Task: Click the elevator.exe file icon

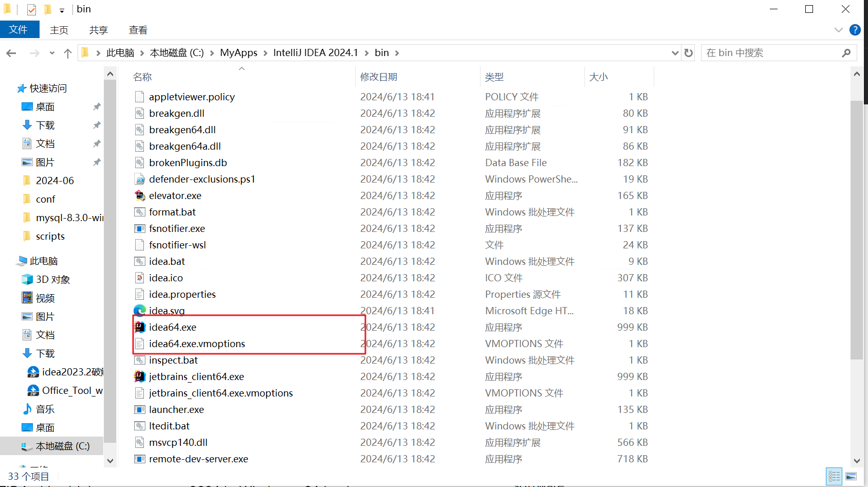Action: coord(139,195)
